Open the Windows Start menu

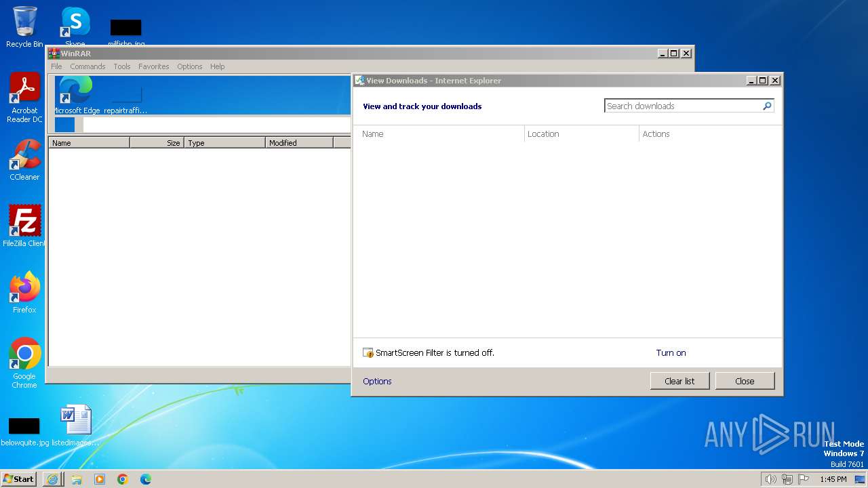(x=19, y=479)
